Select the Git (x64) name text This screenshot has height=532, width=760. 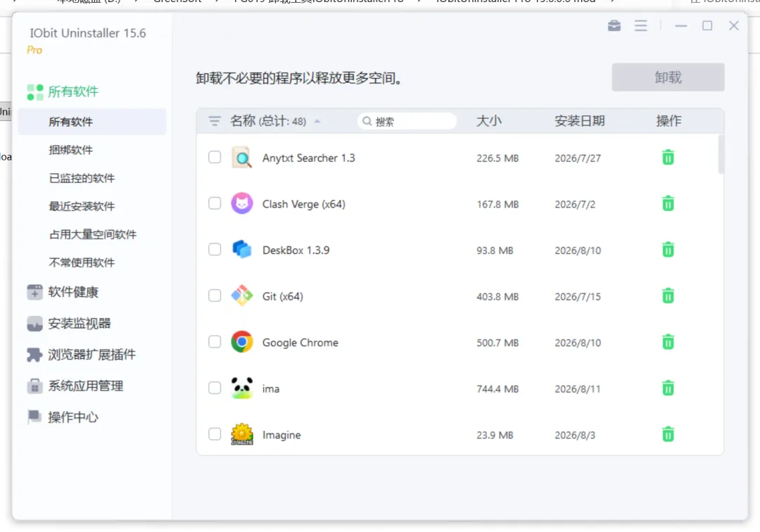click(283, 296)
